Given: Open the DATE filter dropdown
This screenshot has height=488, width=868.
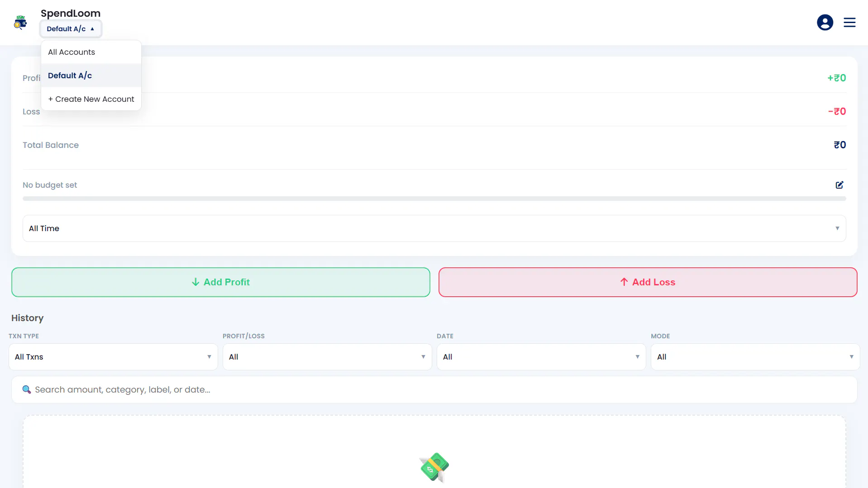Looking at the screenshot, I should pyautogui.click(x=541, y=357).
